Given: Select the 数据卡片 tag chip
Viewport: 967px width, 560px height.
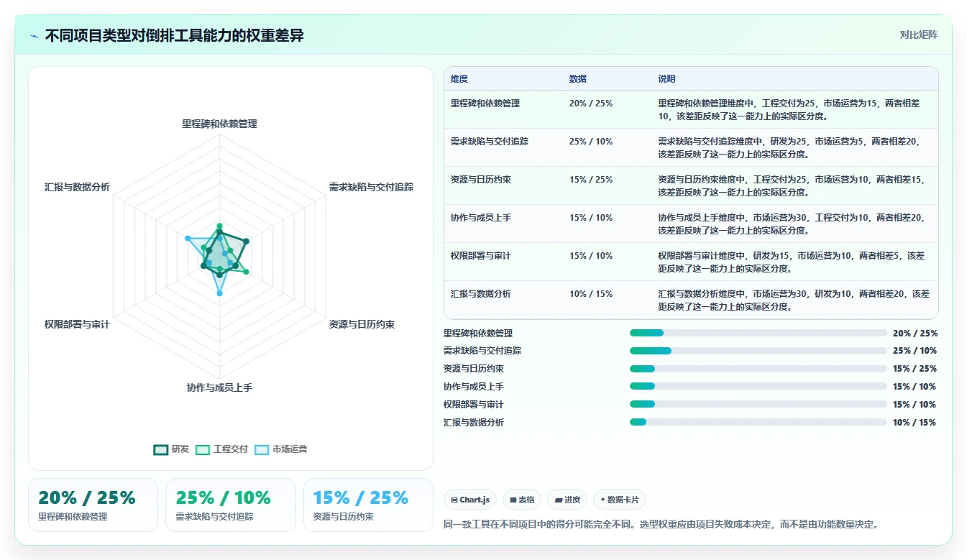Looking at the screenshot, I should 620,500.
